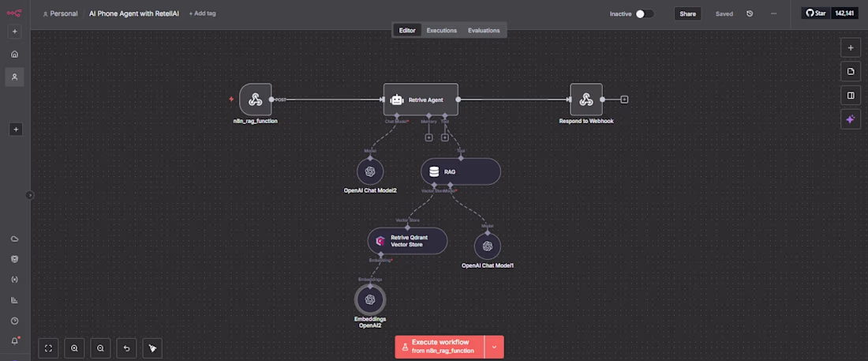
Task: Open the templates box icon in sidebar
Action: [x=15, y=259]
